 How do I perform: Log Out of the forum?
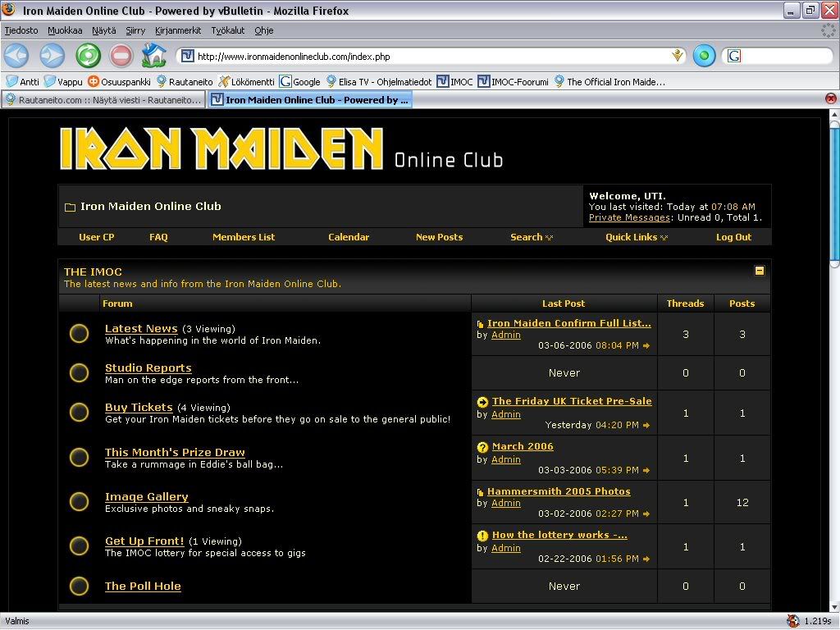pyautogui.click(x=734, y=237)
